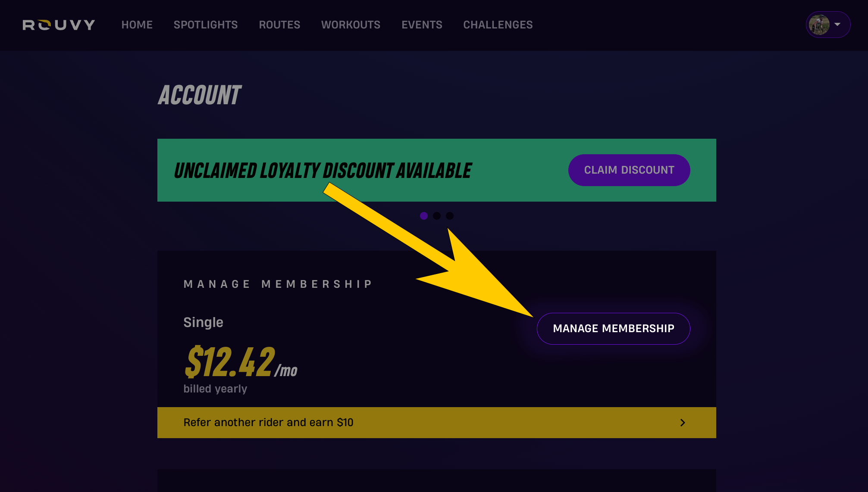Open the Refer another rider link
The width and height of the screenshot is (868, 492).
coord(436,423)
